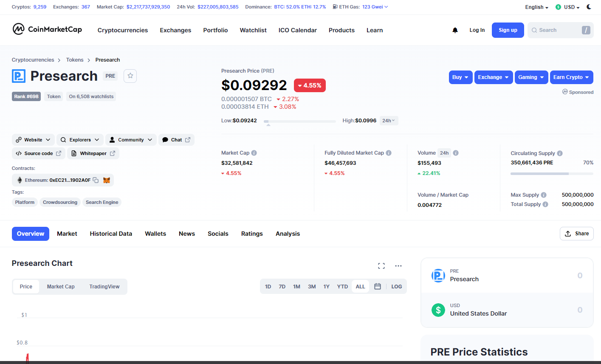Set chart range to YTD
This screenshot has width=601, height=364.
click(342, 287)
